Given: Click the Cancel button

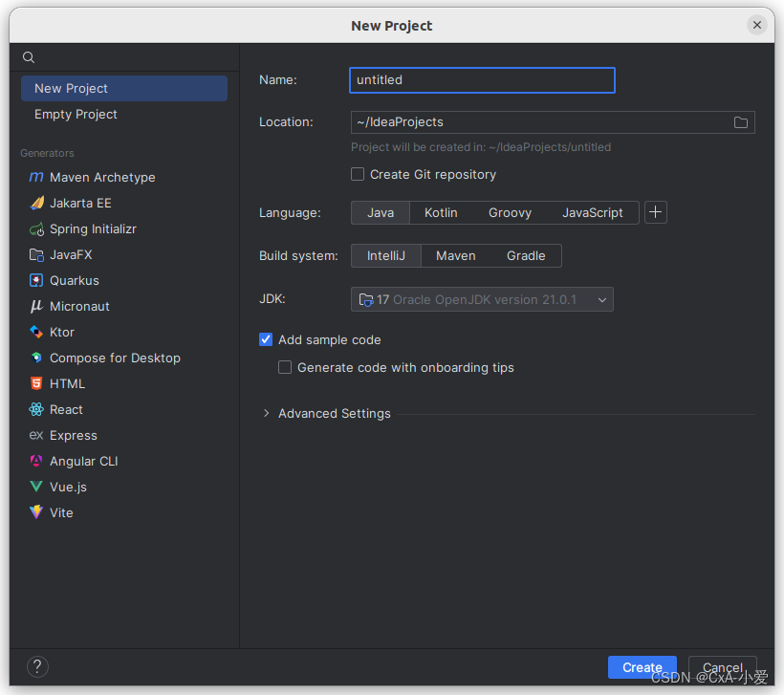Looking at the screenshot, I should pyautogui.click(x=723, y=667).
